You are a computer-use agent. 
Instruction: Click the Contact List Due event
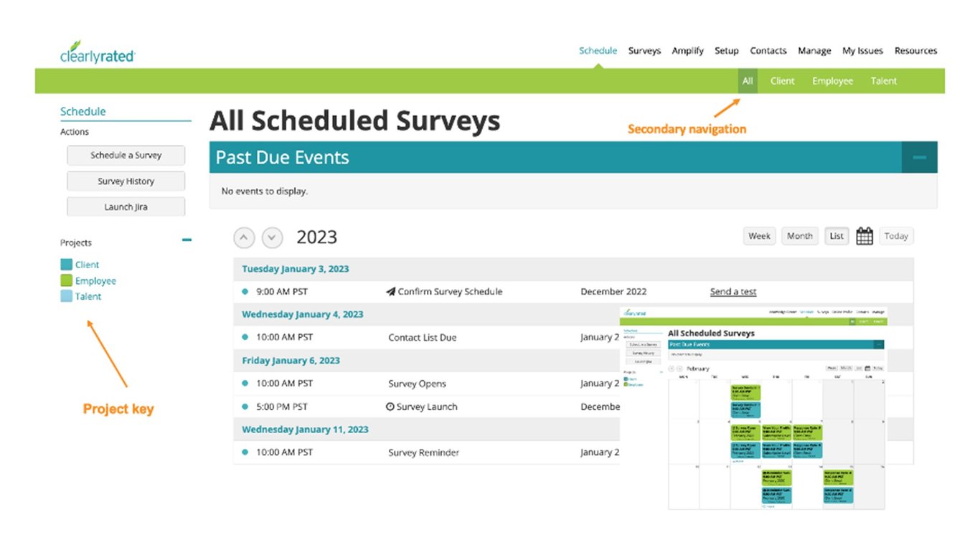click(422, 338)
